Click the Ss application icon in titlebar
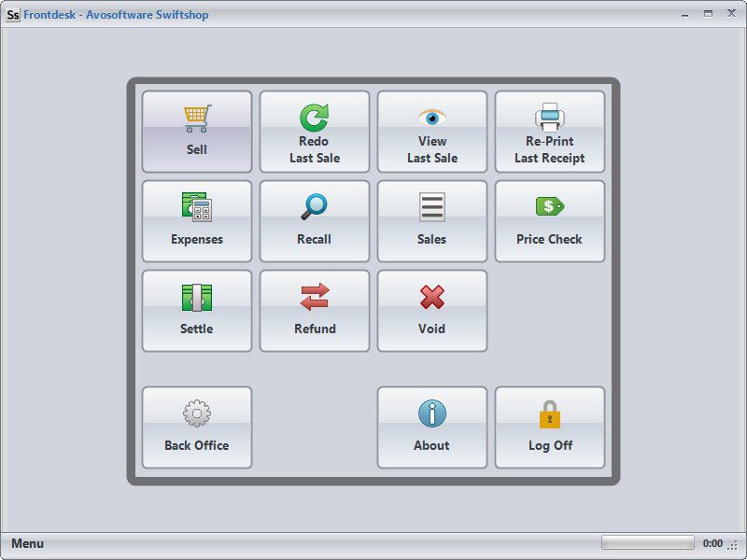The height and width of the screenshot is (560, 747). (x=13, y=13)
